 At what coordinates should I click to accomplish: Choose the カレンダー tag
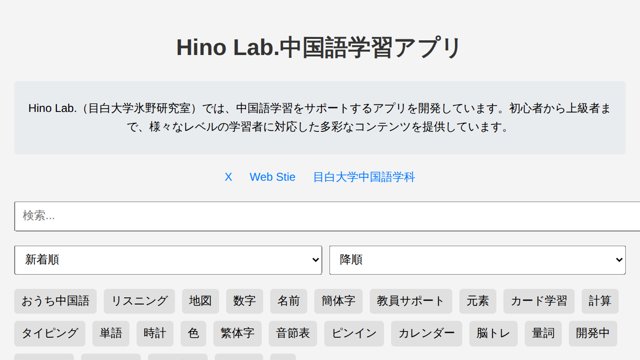pyautogui.click(x=427, y=333)
